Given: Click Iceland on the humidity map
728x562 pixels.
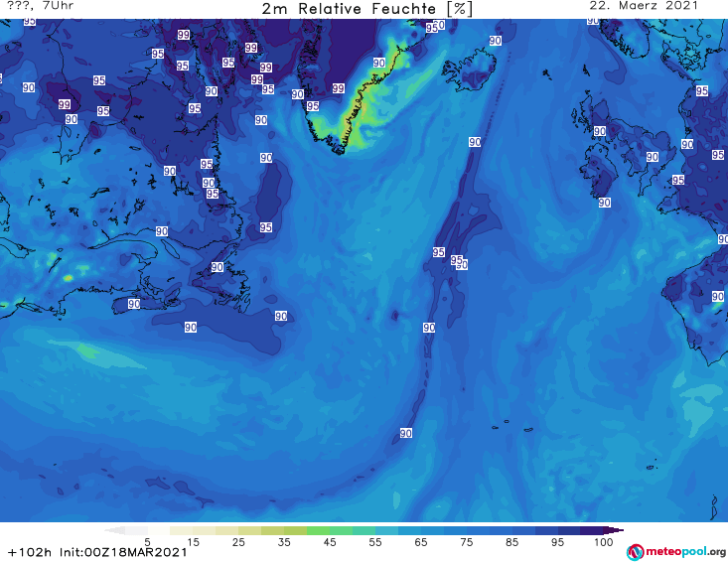Looking at the screenshot, I should click(x=470, y=70).
